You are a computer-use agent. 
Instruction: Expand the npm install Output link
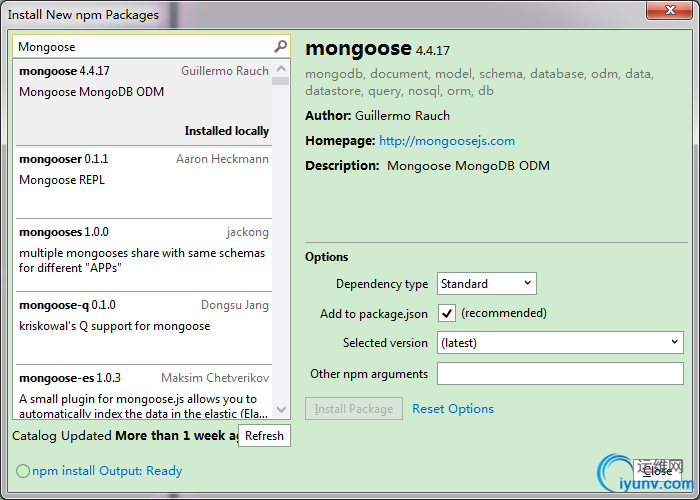(107, 471)
